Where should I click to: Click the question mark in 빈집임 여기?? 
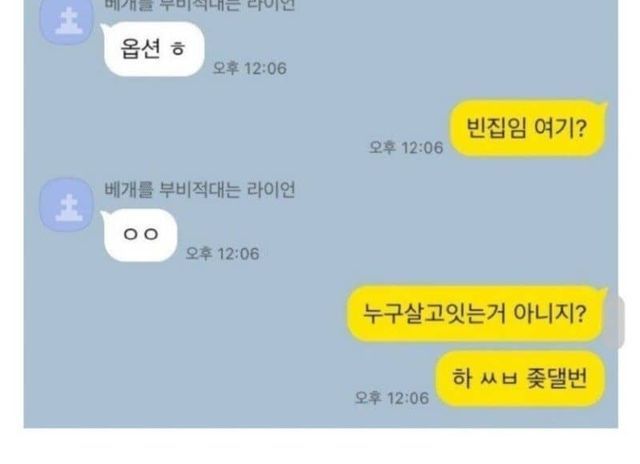tap(581, 128)
